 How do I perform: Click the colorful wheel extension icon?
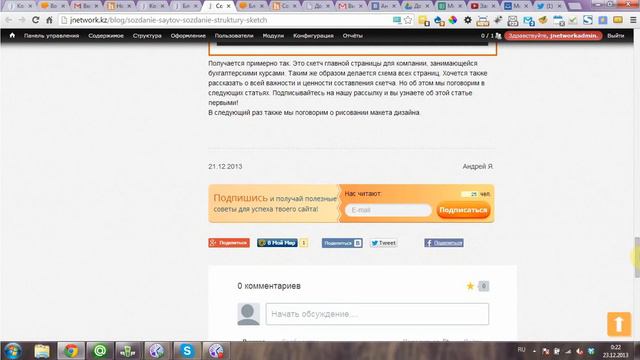(x=453, y=20)
